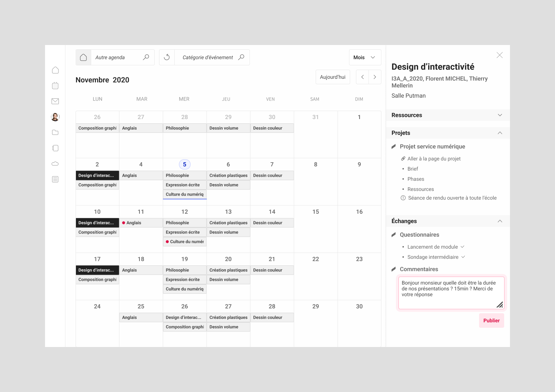Open Création plastiques event on 20
The image size is (555, 392).
pos(228,270)
